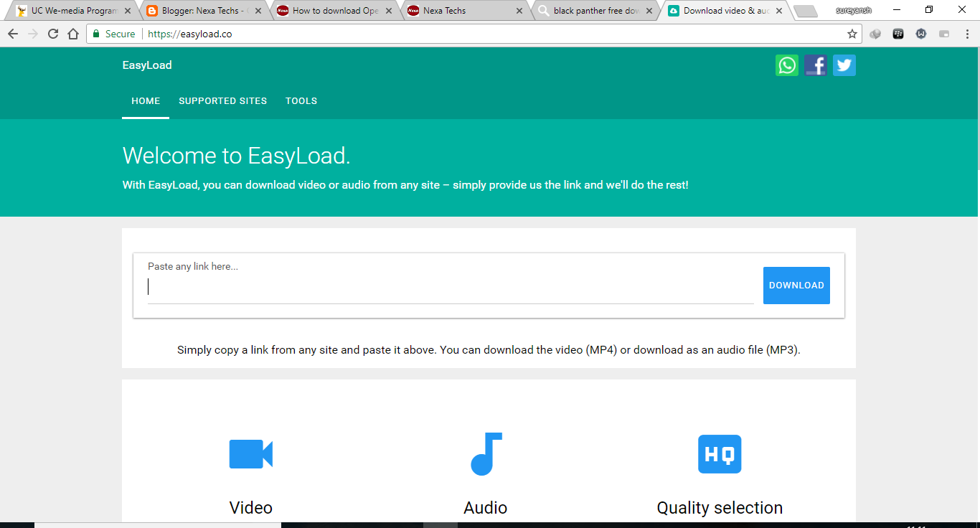980x528 pixels.
Task: Bookmark this page with the star
Action: click(852, 34)
